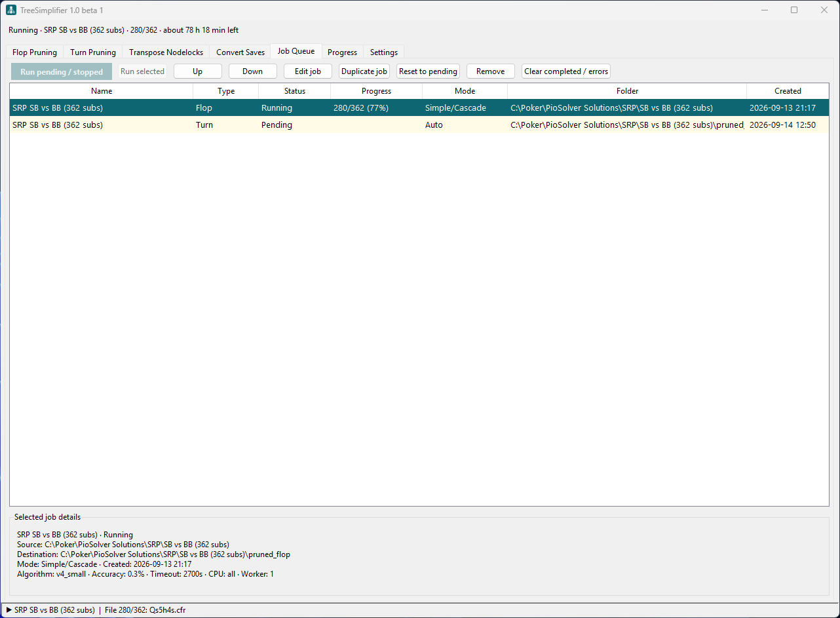The height and width of the screenshot is (618, 840).
Task: Click the TreeSimplifier app icon in title bar
Action: click(11, 10)
